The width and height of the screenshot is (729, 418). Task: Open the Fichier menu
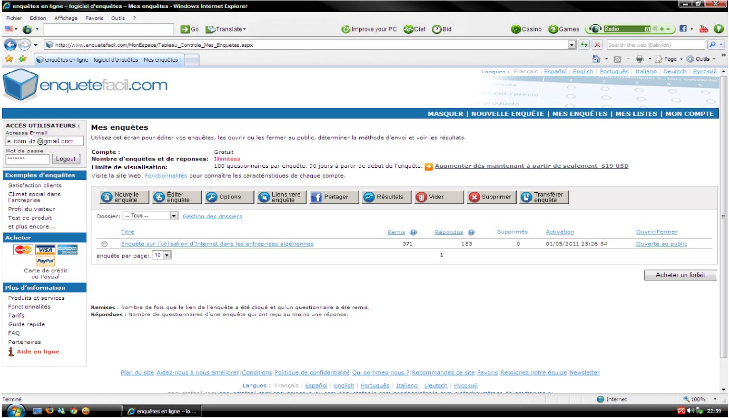[14, 18]
